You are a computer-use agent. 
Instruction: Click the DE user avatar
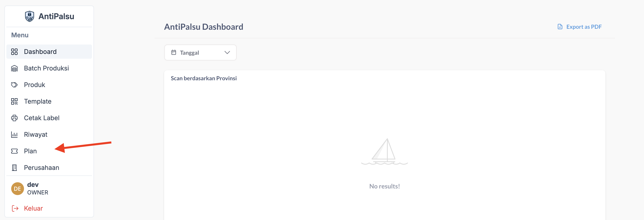[18, 188]
